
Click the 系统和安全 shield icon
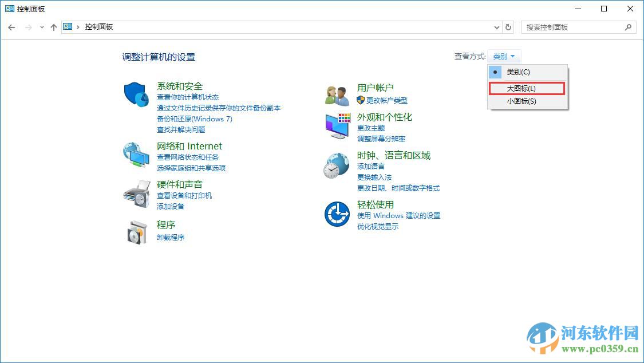coord(136,95)
